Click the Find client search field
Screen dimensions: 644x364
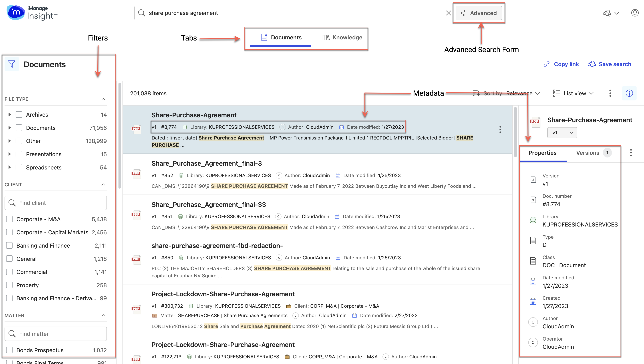[x=56, y=203]
